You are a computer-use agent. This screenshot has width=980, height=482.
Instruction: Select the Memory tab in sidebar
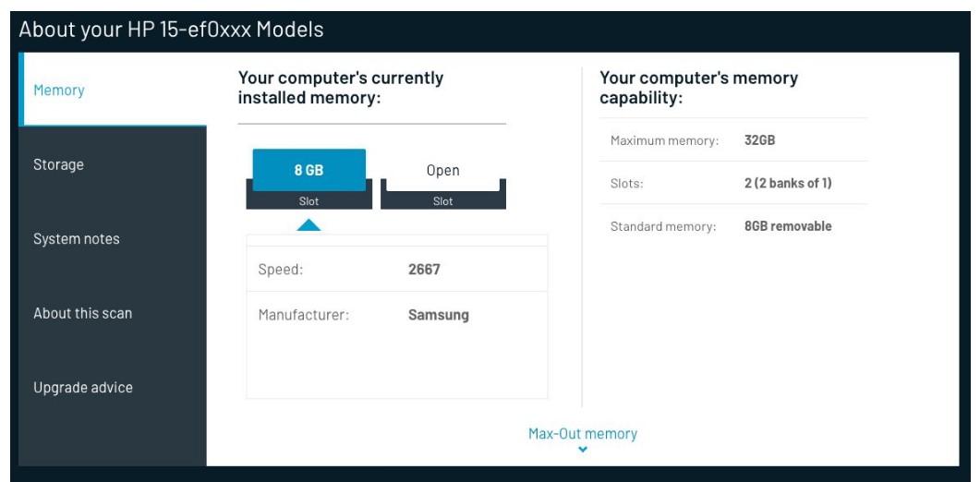pos(114,90)
